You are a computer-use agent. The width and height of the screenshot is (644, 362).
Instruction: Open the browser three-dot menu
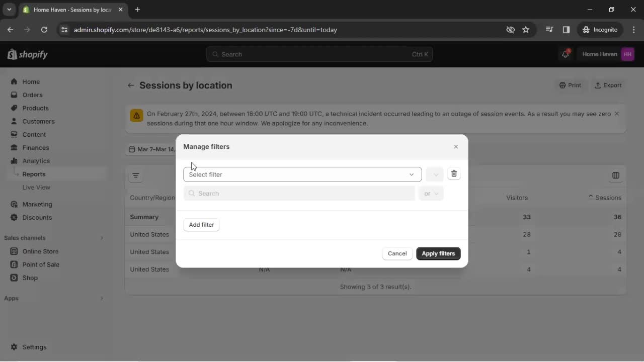(633, 30)
